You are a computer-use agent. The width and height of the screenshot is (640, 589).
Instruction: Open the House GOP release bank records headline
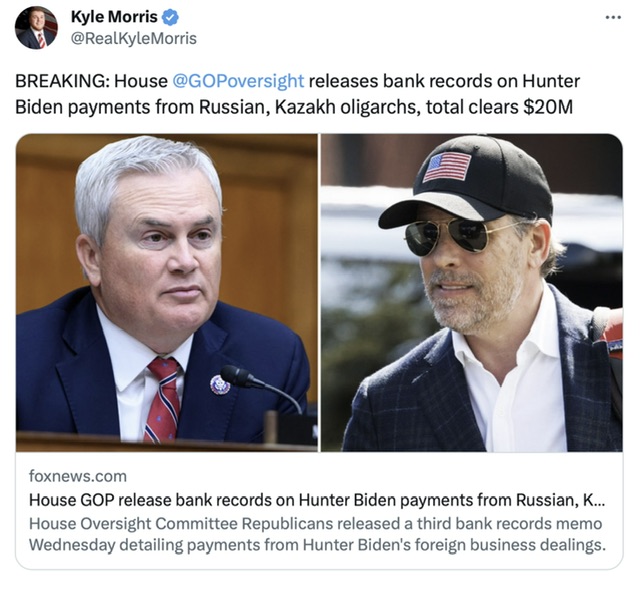(x=317, y=500)
